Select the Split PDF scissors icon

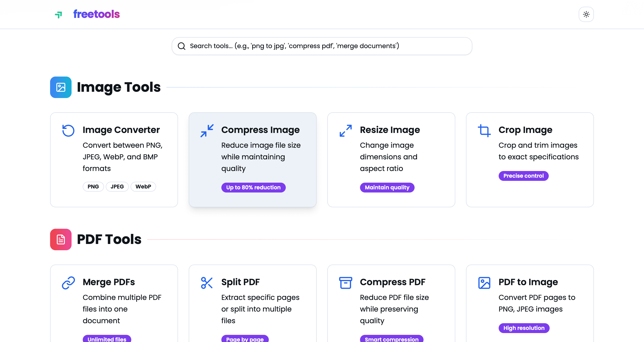coord(207,283)
